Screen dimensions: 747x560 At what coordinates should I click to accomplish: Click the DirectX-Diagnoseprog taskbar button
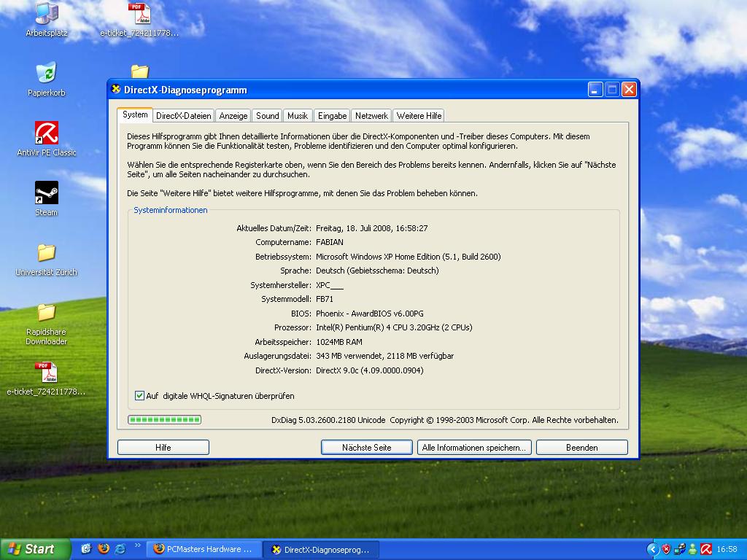tap(322, 549)
